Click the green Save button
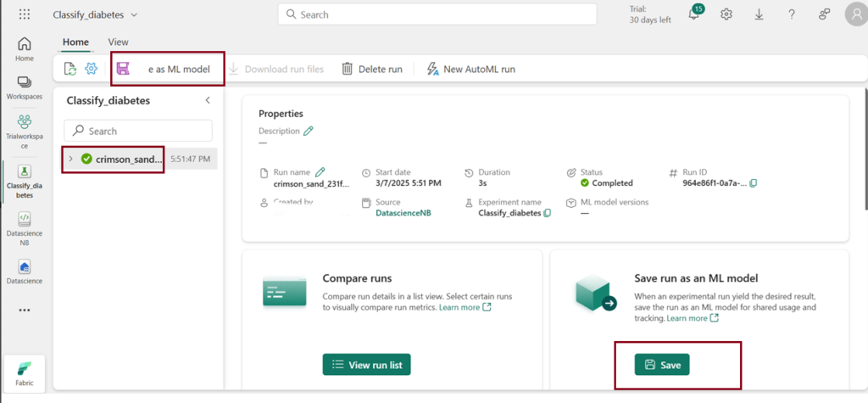The height and width of the screenshot is (403, 868). 662,365
